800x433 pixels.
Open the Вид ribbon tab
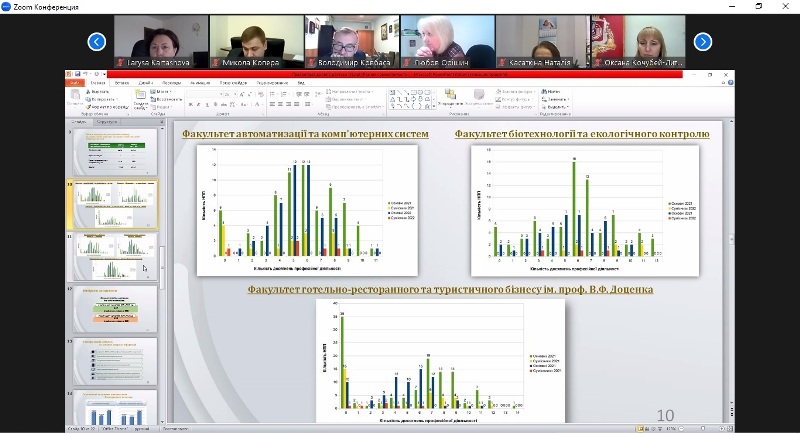[301, 83]
